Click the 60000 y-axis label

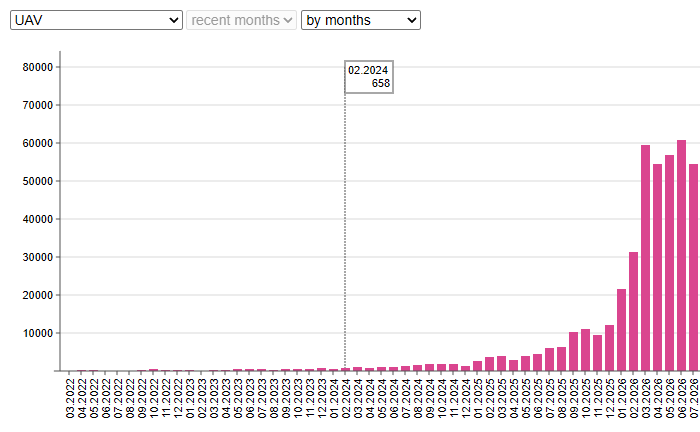click(38, 143)
